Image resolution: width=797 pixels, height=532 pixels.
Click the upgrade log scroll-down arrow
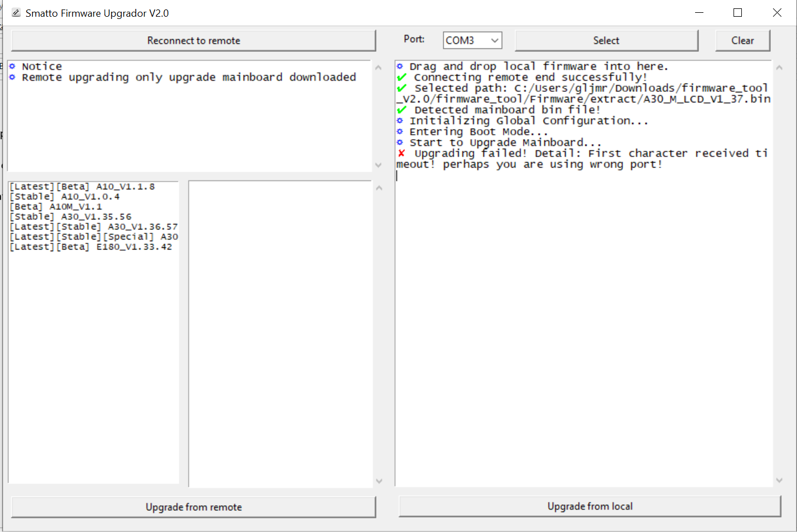click(779, 480)
